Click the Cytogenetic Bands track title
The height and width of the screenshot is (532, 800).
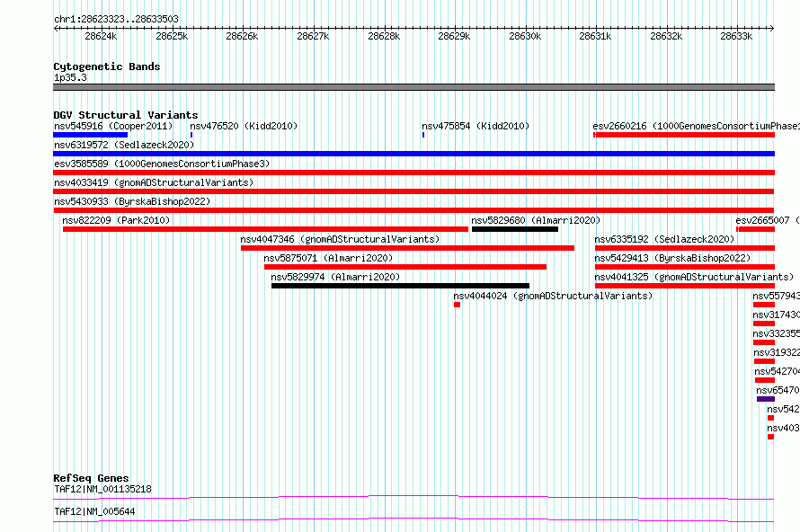point(107,66)
